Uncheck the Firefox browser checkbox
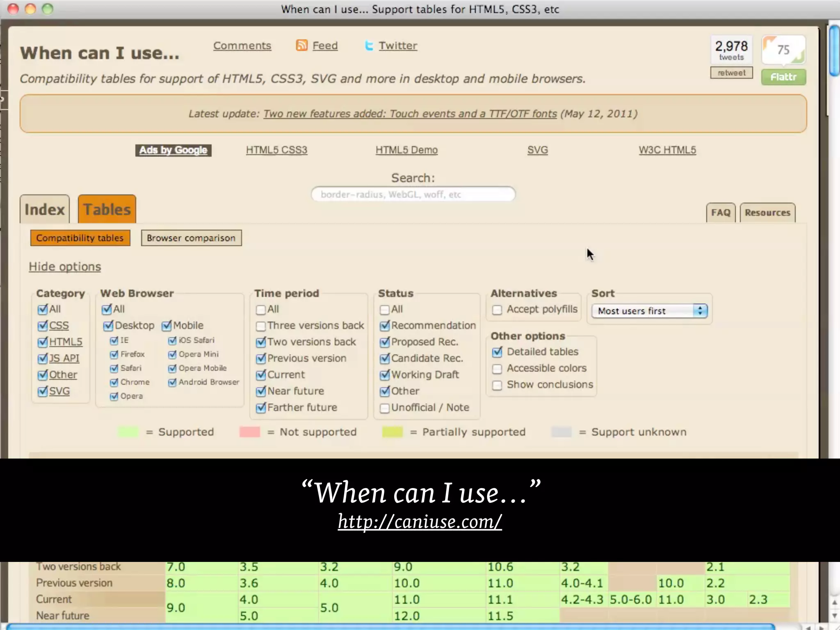Image resolution: width=840 pixels, height=630 pixels. pyautogui.click(x=114, y=354)
